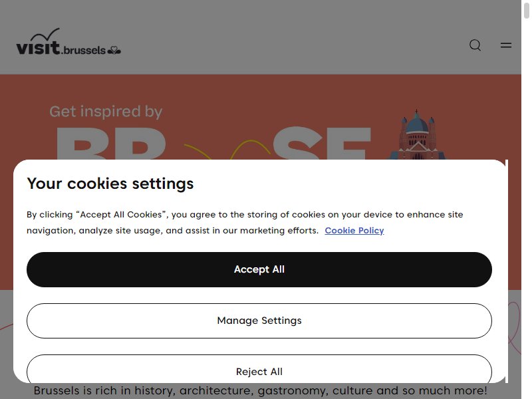Viewport: 532px width, 399px height.
Task: Accept all cookies with Accept All
Action: (x=259, y=269)
